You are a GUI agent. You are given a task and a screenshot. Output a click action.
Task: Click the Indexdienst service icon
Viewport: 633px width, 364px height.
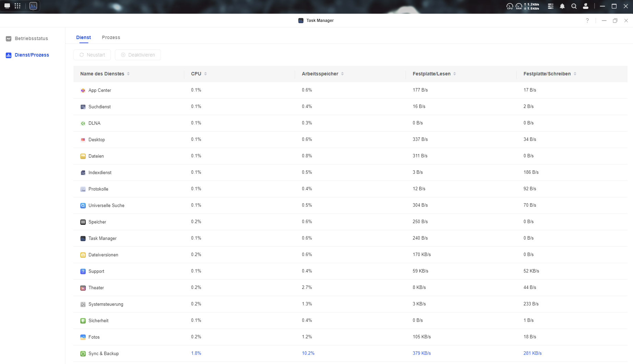coord(83,173)
